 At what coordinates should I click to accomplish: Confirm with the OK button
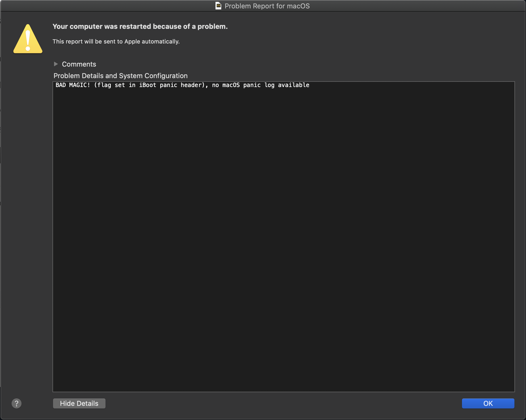[x=488, y=403]
